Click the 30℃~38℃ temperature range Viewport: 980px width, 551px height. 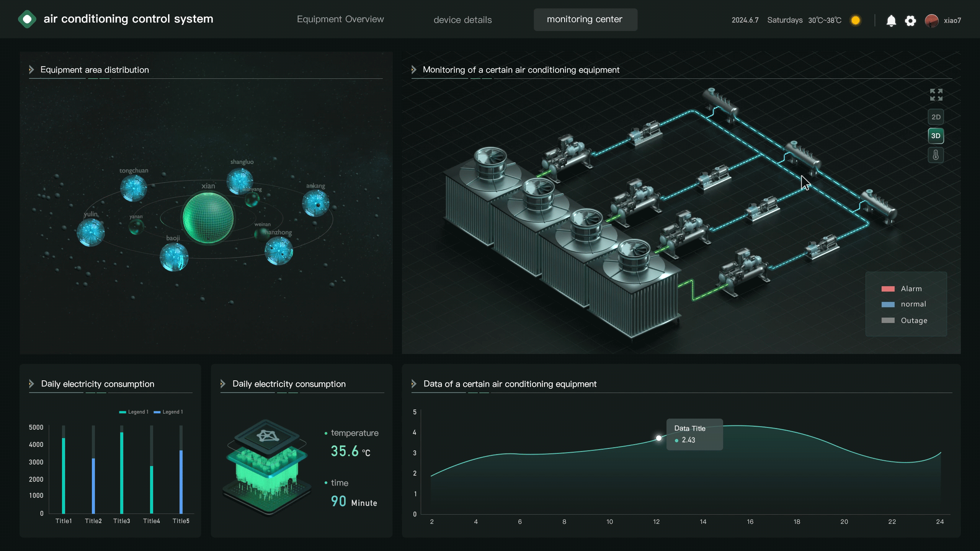tap(825, 20)
